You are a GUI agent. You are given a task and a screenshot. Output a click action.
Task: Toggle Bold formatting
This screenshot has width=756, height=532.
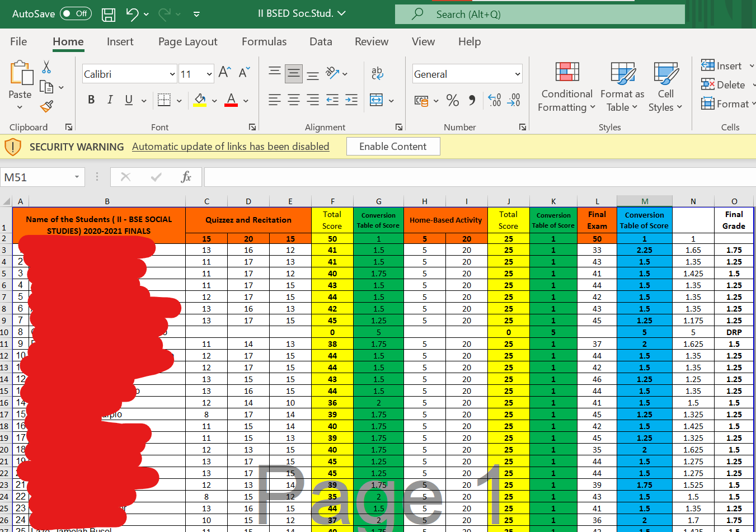click(x=91, y=100)
